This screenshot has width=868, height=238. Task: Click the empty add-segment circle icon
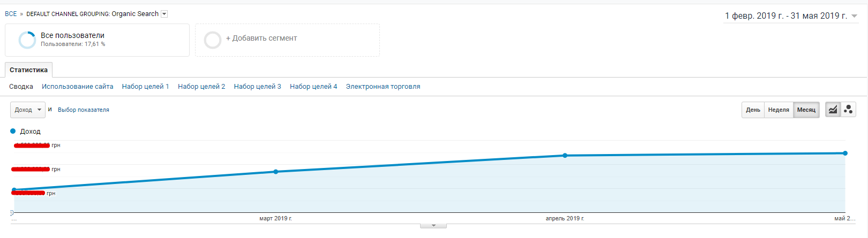point(213,40)
